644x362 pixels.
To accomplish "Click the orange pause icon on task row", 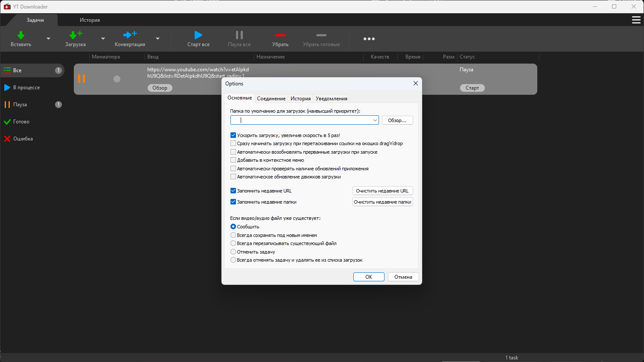I will tap(82, 79).
